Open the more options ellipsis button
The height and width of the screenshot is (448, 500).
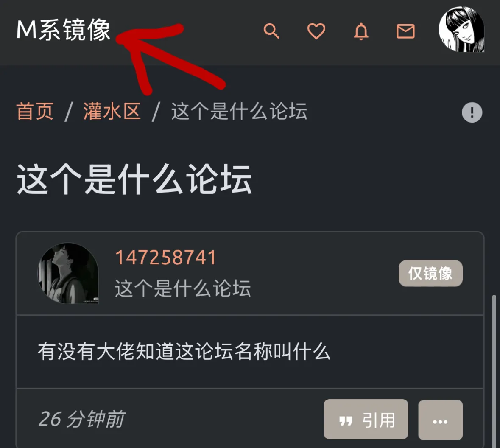point(440,420)
